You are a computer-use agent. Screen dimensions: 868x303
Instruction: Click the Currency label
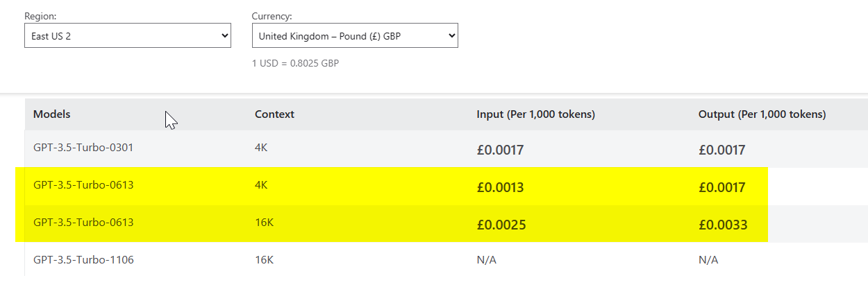pos(272,15)
